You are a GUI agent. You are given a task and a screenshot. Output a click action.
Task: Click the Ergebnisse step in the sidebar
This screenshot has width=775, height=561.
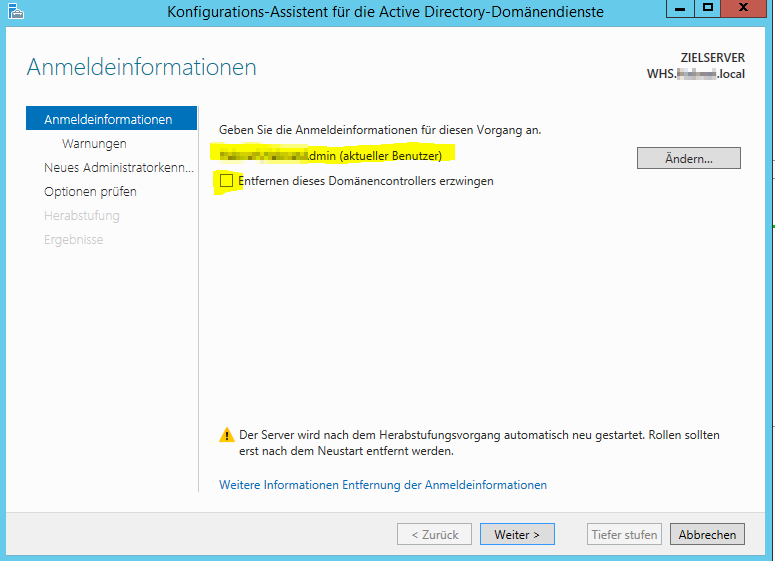pyautogui.click(x=73, y=240)
